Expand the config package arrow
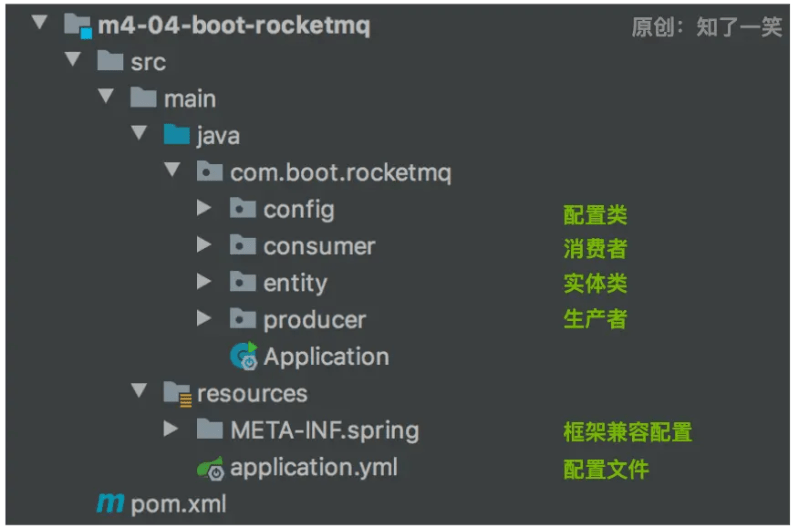 [x=204, y=207]
